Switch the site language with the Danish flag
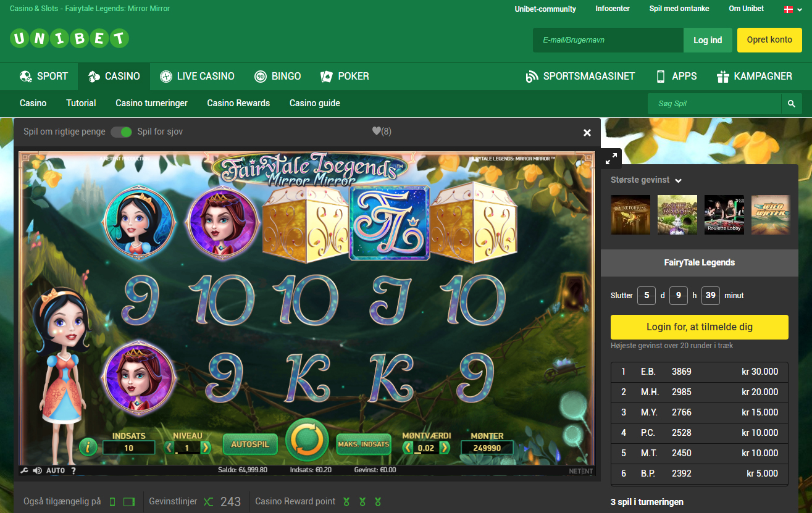Screen dimensions: 812x513 click(x=789, y=9)
